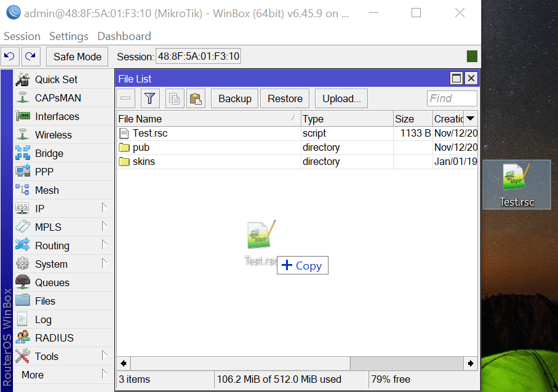Image resolution: width=558 pixels, height=392 pixels.
Task: Expand the Tools submenu arrow
Action: 104,355
